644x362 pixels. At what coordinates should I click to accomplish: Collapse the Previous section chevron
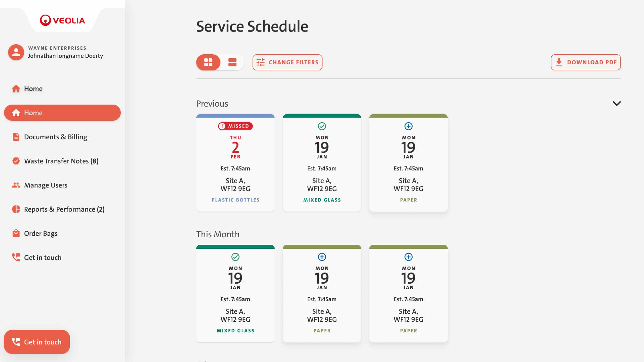617,104
